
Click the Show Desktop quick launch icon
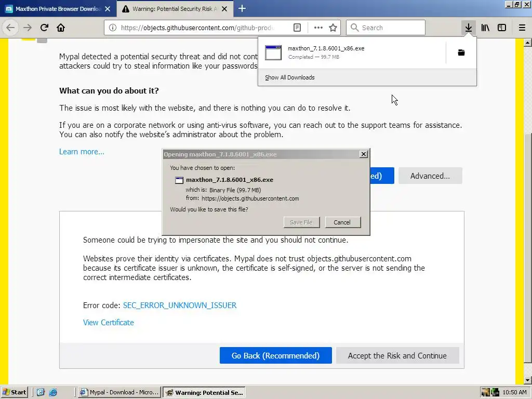point(41,392)
